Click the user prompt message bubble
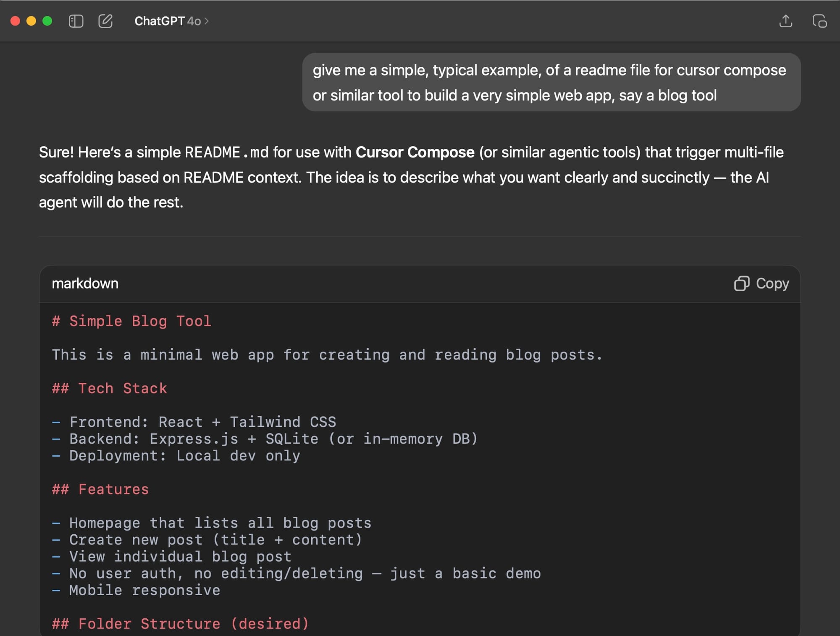This screenshot has width=840, height=636. click(x=551, y=82)
